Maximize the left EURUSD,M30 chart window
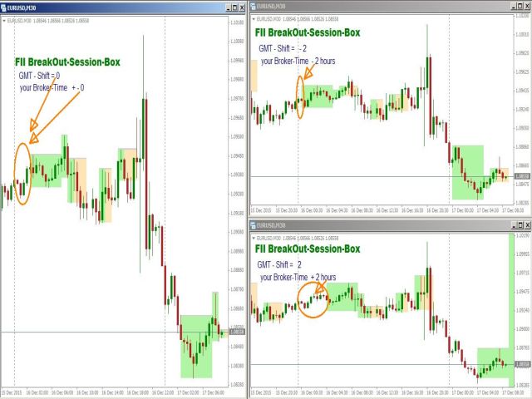532x399 pixels. point(235,7)
